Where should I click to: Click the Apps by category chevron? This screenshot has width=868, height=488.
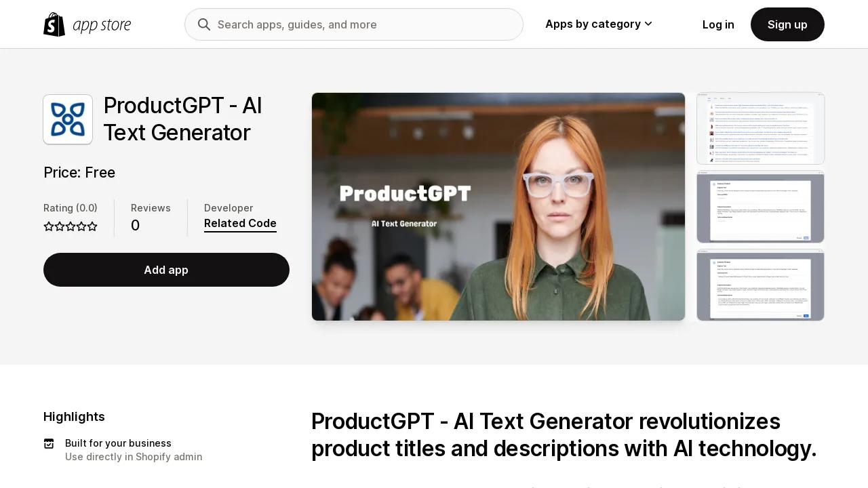(648, 24)
